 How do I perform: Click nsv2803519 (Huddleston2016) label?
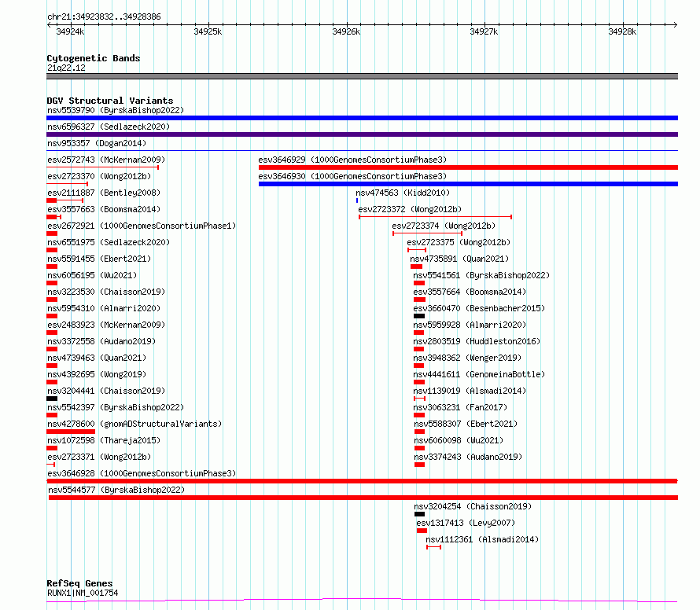(477, 341)
